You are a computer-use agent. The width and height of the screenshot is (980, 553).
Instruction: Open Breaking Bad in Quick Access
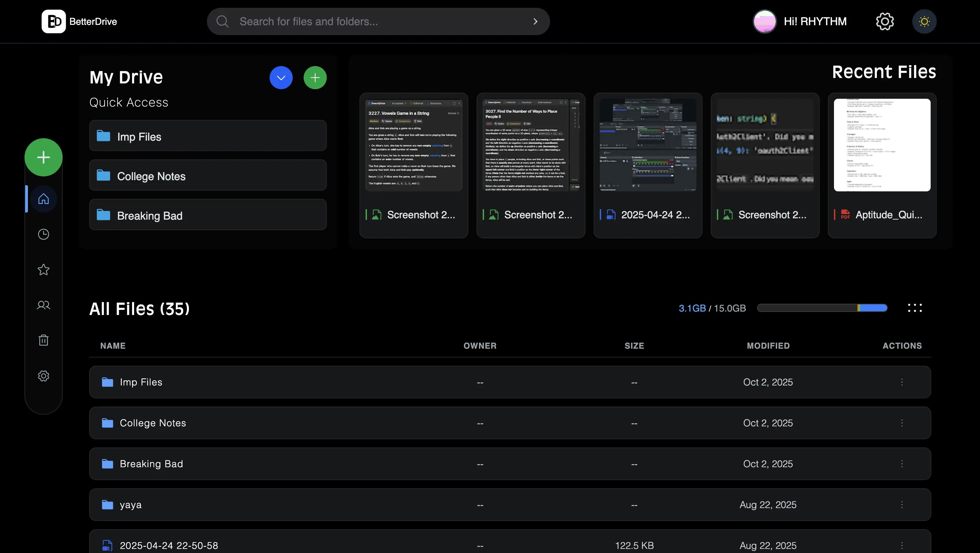coord(208,216)
